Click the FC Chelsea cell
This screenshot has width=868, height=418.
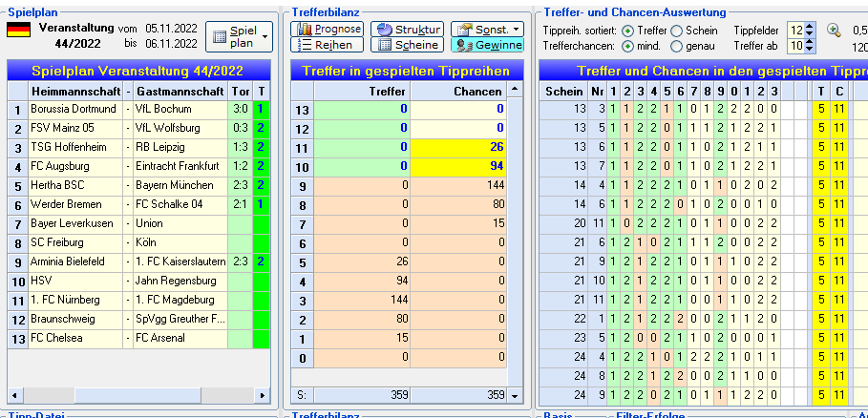[75, 338]
